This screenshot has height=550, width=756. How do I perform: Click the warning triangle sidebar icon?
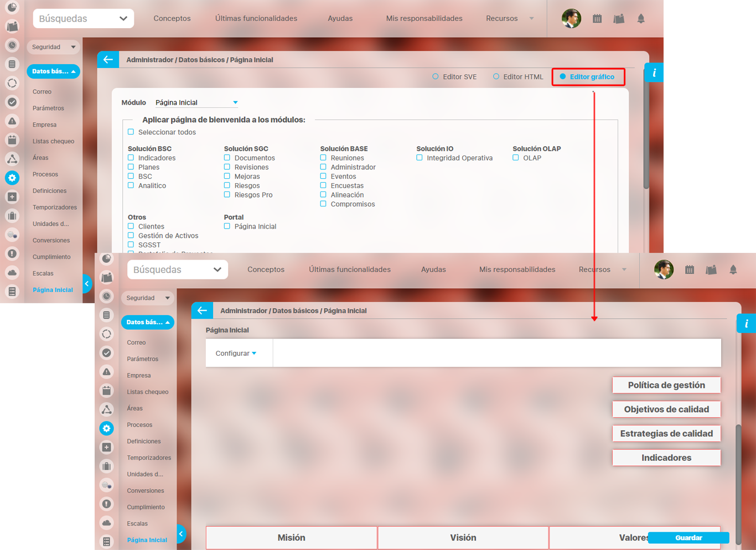pos(12,121)
